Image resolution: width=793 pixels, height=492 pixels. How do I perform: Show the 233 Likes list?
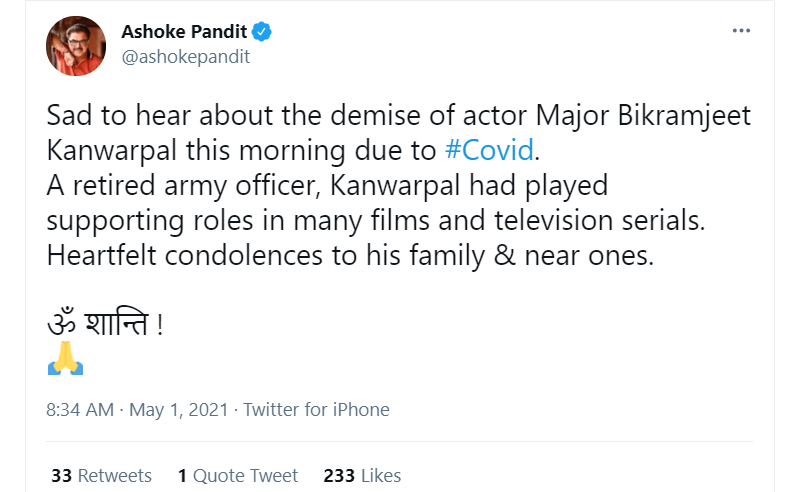[x=362, y=475]
